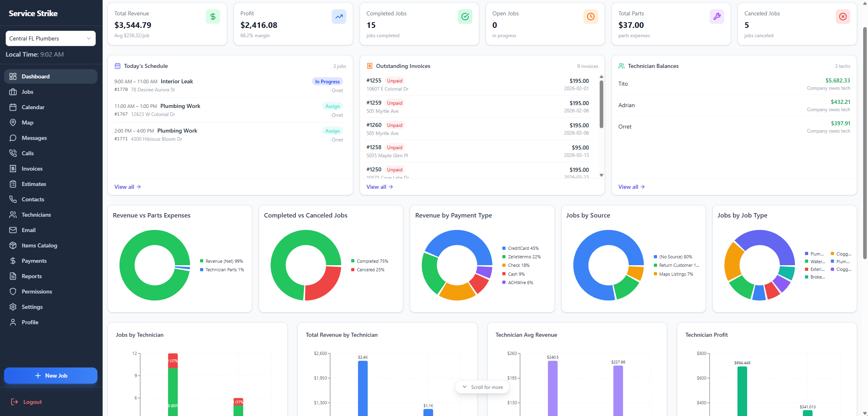Image resolution: width=868 pixels, height=416 pixels.
Task: Click the Calls phone icon
Action: [13, 153]
